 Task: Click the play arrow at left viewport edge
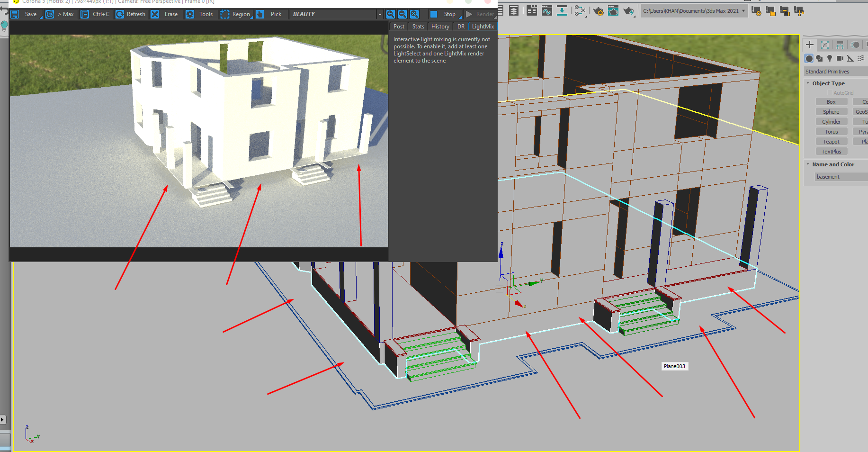point(3,419)
